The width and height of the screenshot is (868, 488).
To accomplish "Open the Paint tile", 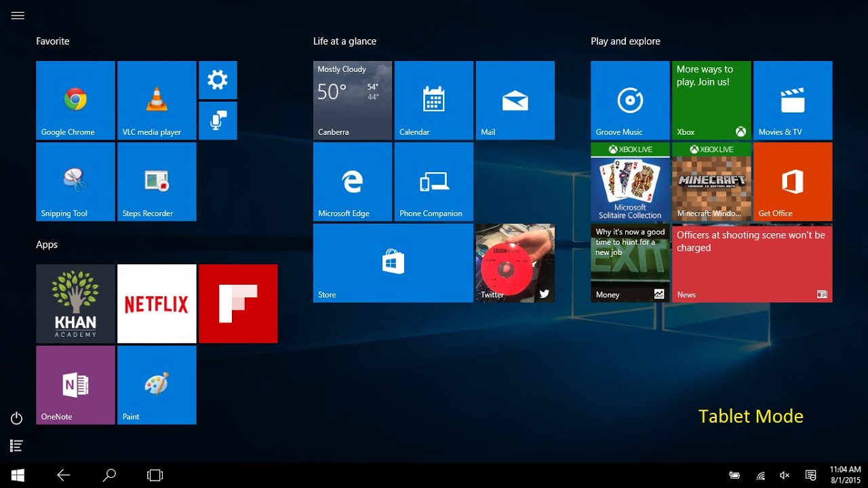I will click(x=157, y=385).
